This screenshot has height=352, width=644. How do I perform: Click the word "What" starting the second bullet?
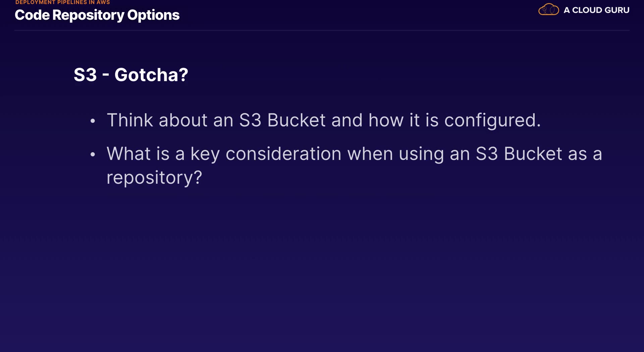click(x=128, y=154)
